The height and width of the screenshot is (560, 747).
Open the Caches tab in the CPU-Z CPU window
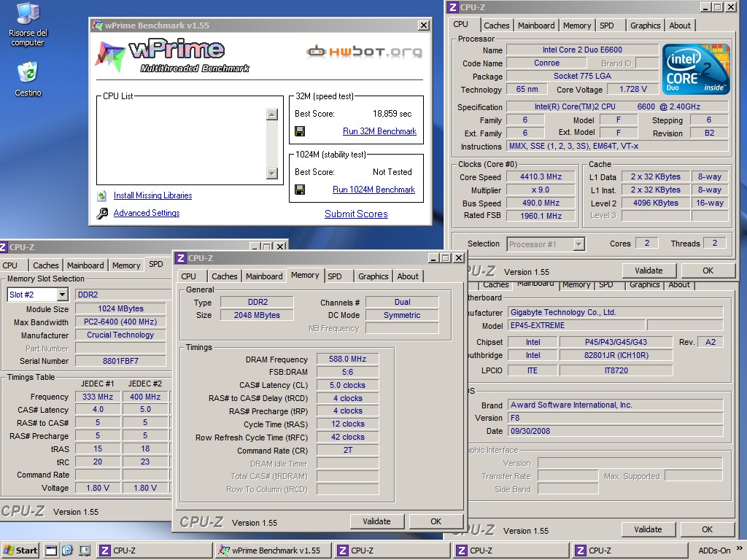point(496,26)
